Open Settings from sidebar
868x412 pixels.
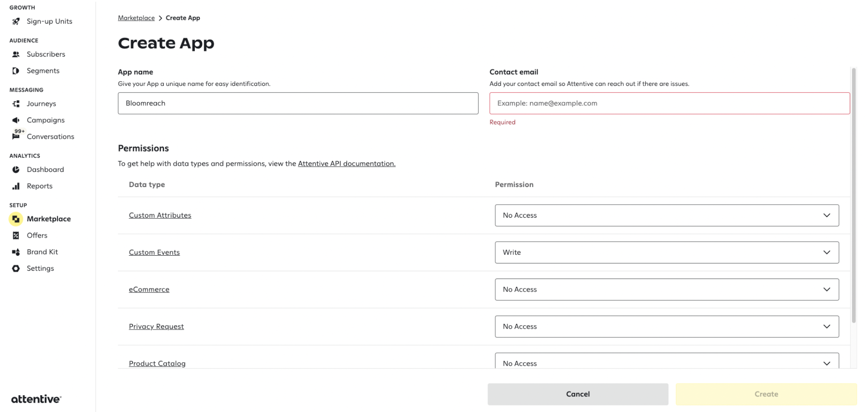click(x=40, y=268)
